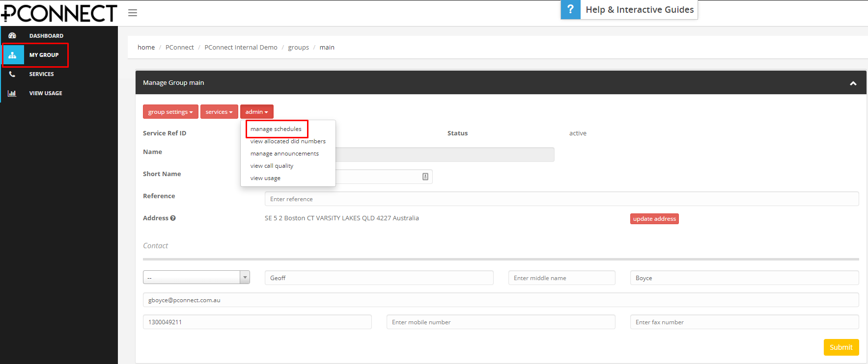Click the View Usage bar chart icon

pos(12,93)
